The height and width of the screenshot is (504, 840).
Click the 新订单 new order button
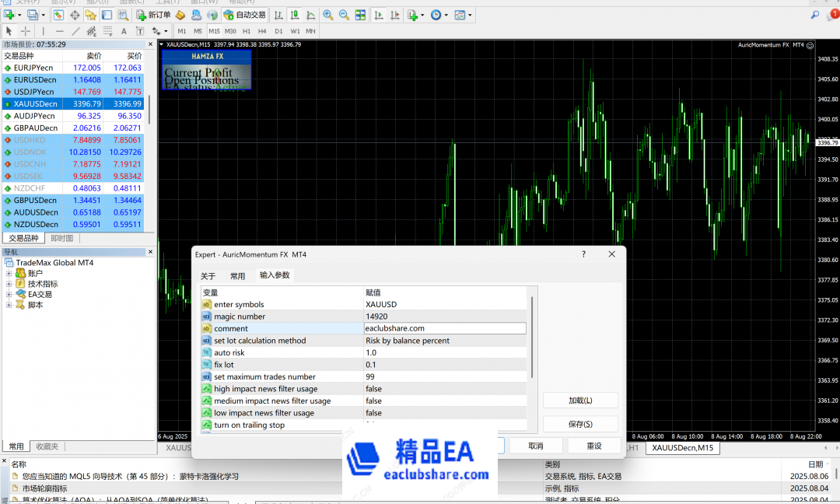coord(153,15)
